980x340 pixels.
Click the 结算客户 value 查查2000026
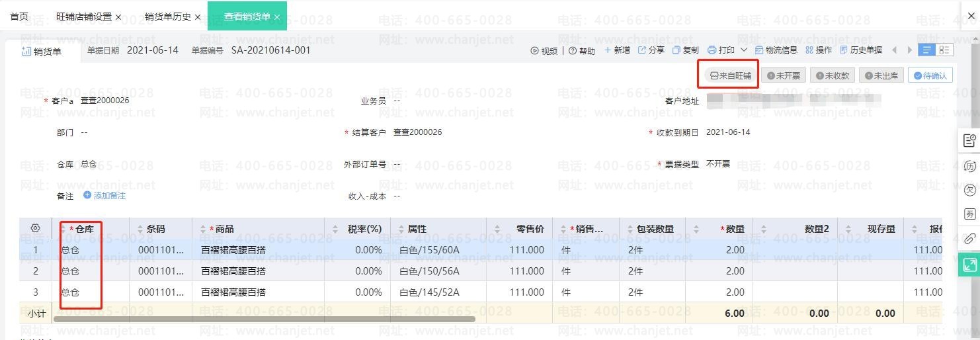pos(417,132)
